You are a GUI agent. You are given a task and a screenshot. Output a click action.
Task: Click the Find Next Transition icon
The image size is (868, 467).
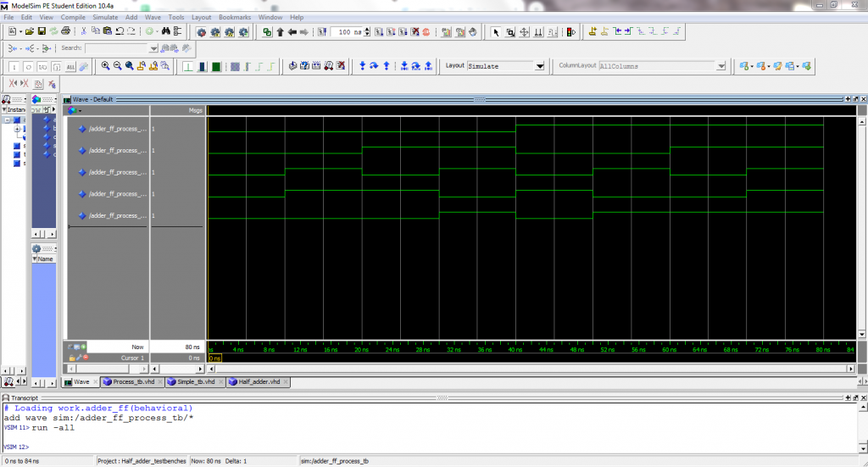click(x=628, y=31)
